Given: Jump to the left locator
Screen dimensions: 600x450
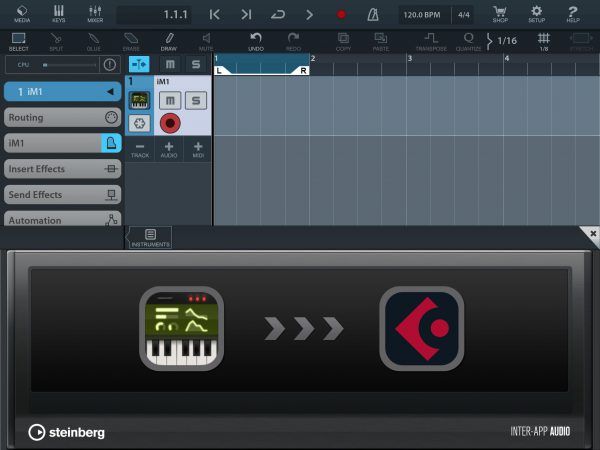Looking at the screenshot, I should pyautogui.click(x=215, y=15).
